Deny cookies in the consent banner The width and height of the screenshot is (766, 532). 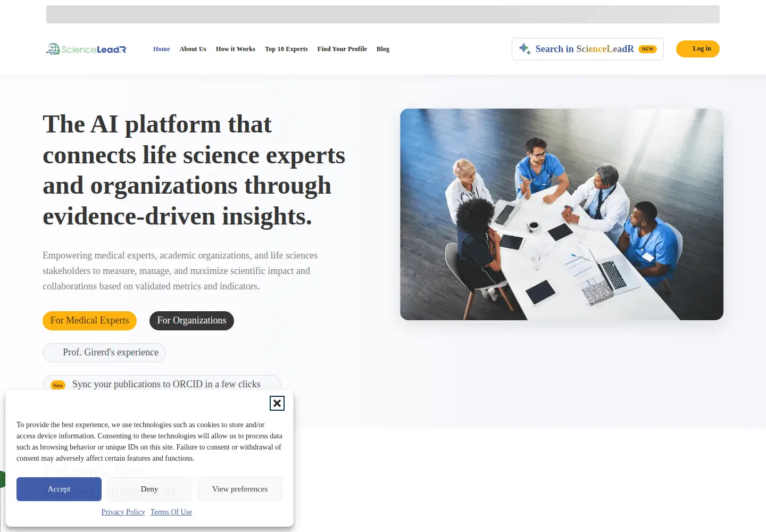click(149, 489)
